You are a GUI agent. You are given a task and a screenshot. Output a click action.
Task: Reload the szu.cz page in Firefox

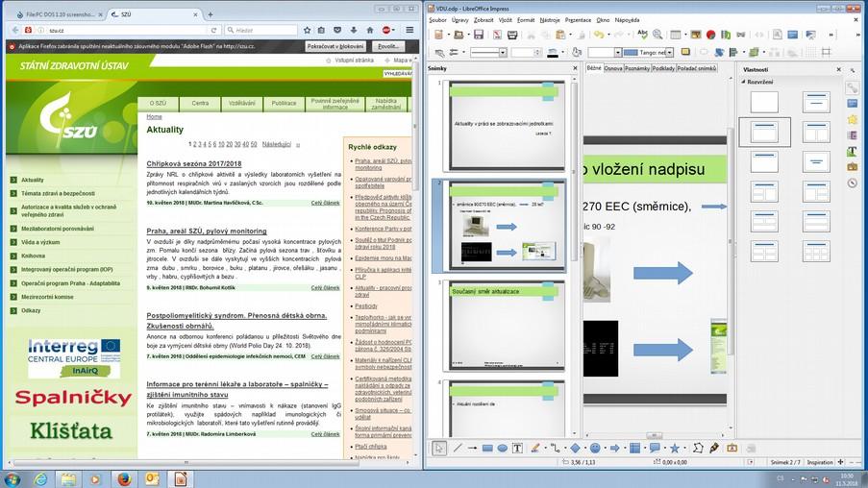point(213,30)
